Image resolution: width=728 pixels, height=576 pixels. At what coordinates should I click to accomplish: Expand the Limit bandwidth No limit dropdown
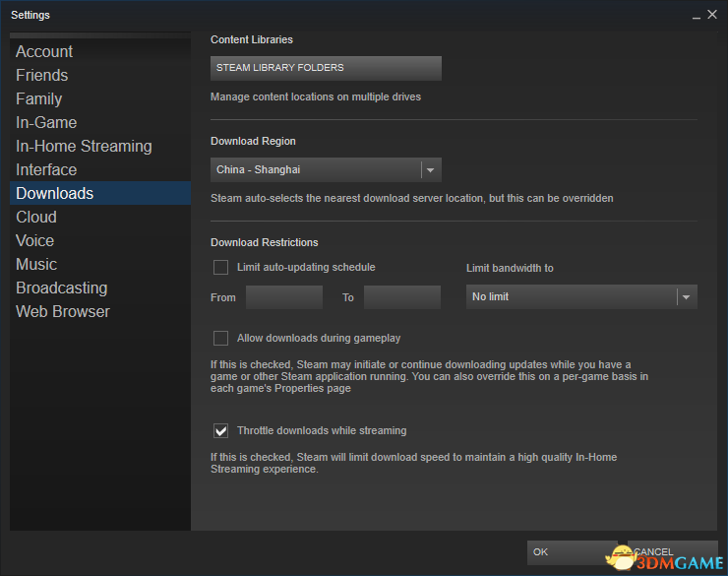(x=581, y=296)
